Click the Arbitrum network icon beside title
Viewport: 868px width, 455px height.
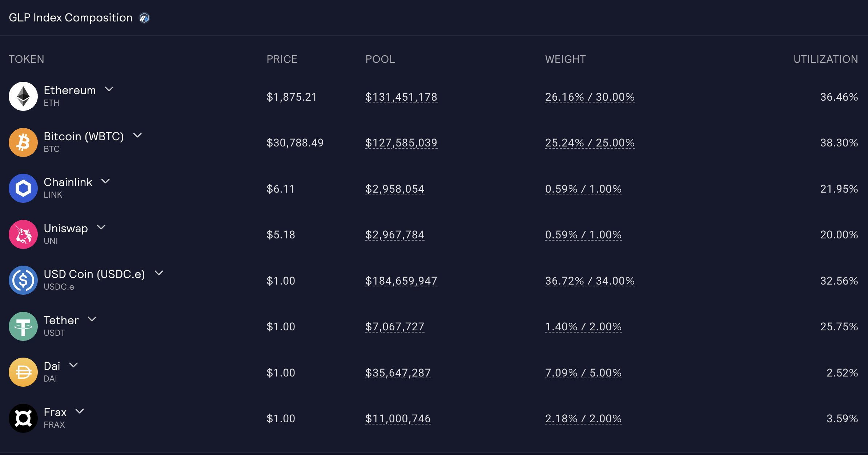(144, 18)
